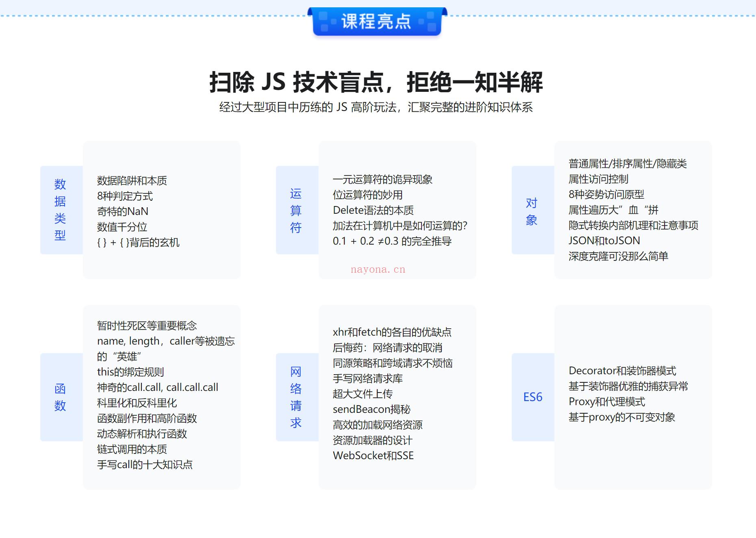Click the text { } + { }背后的玄机
The width and height of the screenshot is (756, 538).
click(138, 243)
